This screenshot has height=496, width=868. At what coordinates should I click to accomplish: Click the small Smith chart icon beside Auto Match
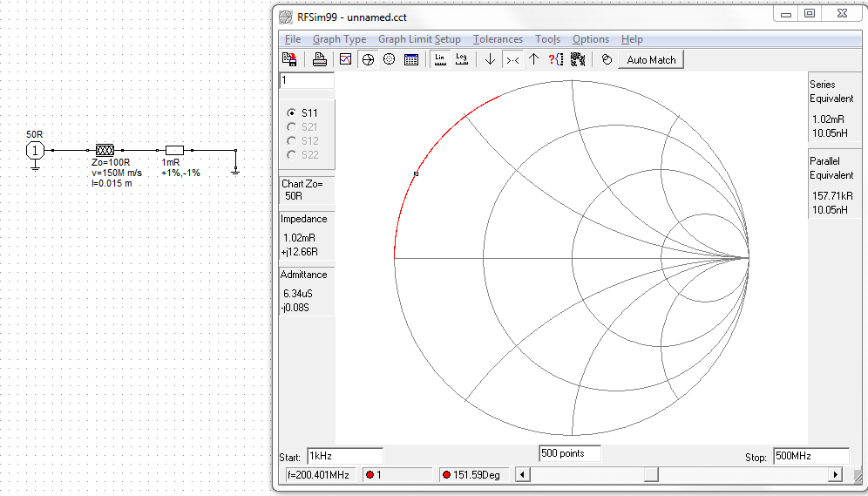[x=607, y=59]
